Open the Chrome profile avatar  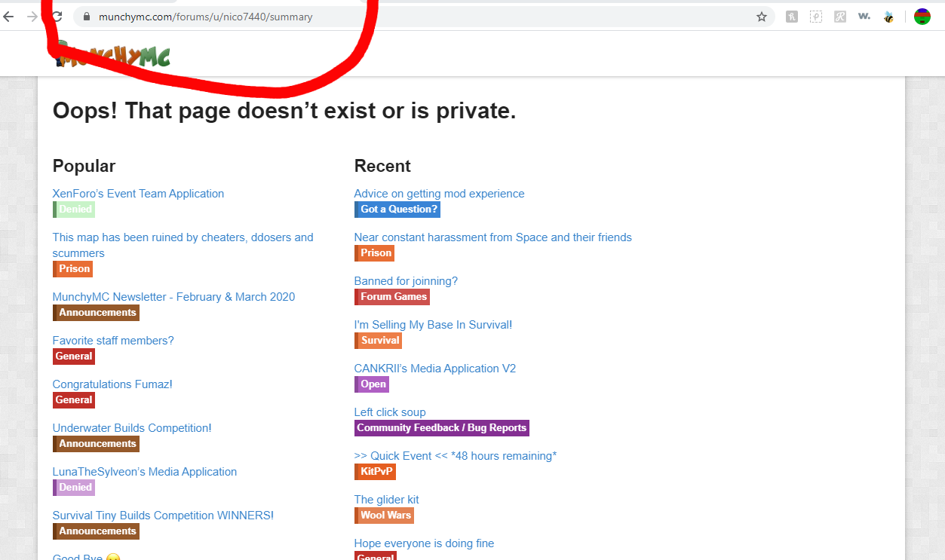922,17
